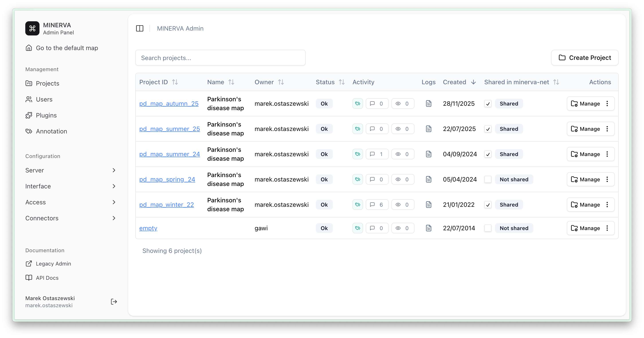Open the pd_map_summer_24 project link
Image resolution: width=644 pixels, height=338 pixels.
coord(169,154)
